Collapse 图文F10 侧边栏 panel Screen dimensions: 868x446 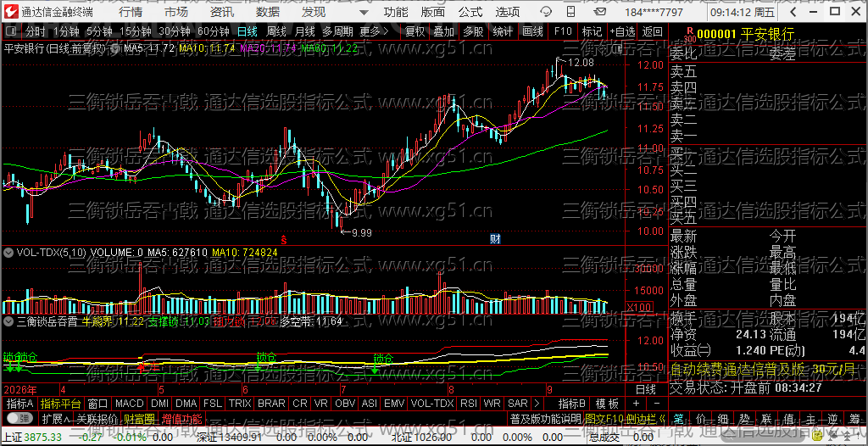tap(626, 418)
